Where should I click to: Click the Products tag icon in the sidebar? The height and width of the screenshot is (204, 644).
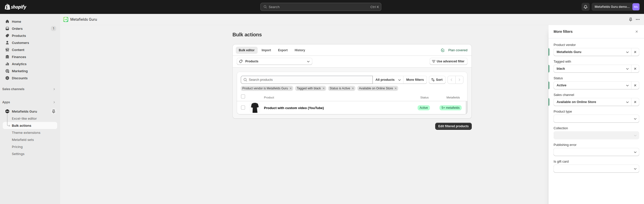pyautogui.click(x=7, y=36)
